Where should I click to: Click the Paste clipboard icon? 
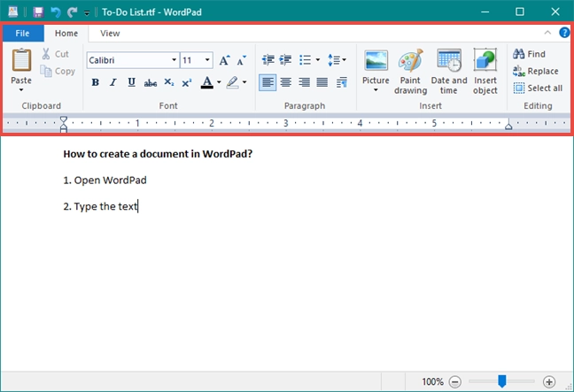[x=21, y=60]
